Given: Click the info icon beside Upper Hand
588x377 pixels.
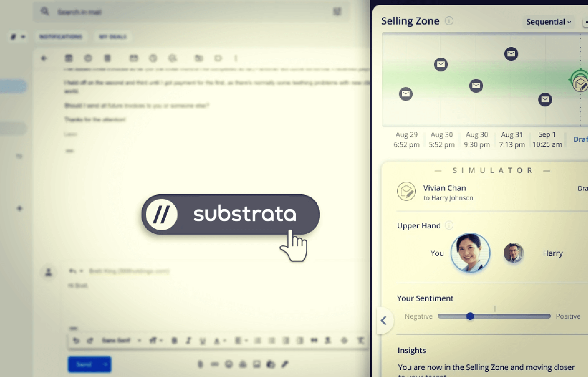Looking at the screenshot, I should [x=449, y=226].
